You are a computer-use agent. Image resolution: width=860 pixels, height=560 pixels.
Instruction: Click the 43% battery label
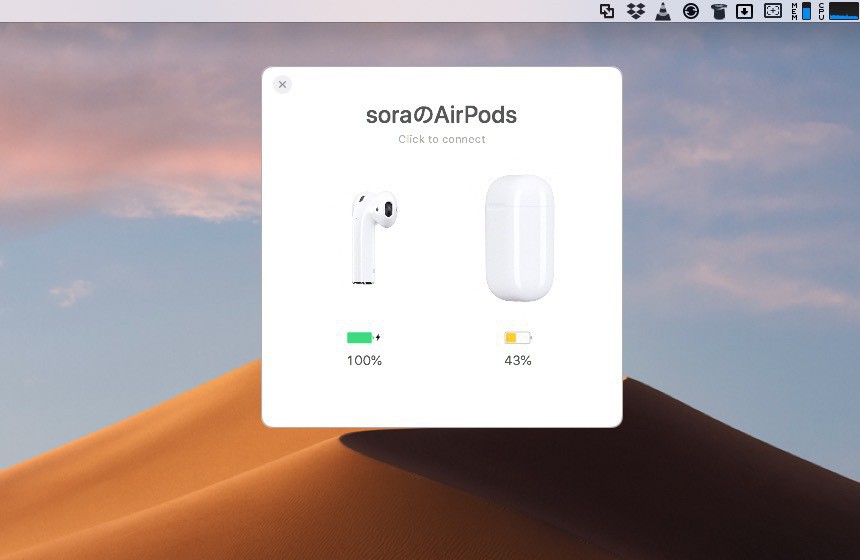(x=518, y=360)
